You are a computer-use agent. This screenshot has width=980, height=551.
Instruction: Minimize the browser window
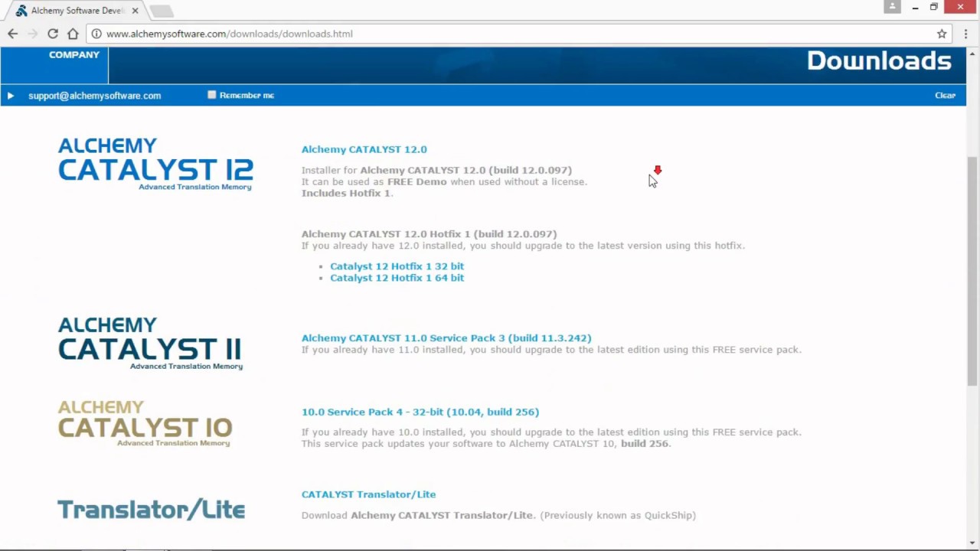click(915, 7)
